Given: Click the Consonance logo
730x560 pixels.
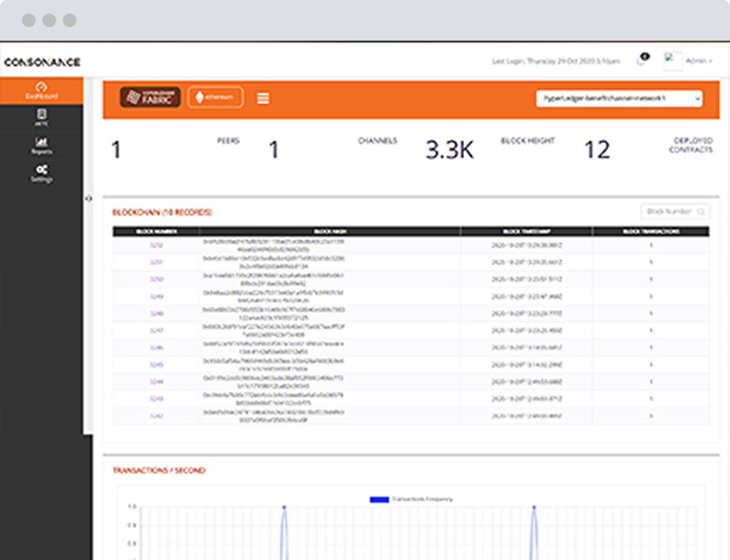Looking at the screenshot, I should click(x=42, y=62).
